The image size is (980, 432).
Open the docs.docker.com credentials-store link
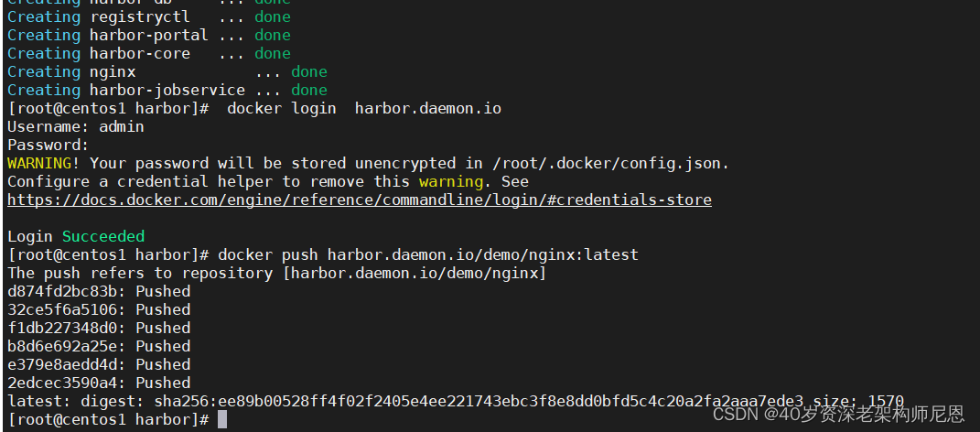[x=360, y=200]
